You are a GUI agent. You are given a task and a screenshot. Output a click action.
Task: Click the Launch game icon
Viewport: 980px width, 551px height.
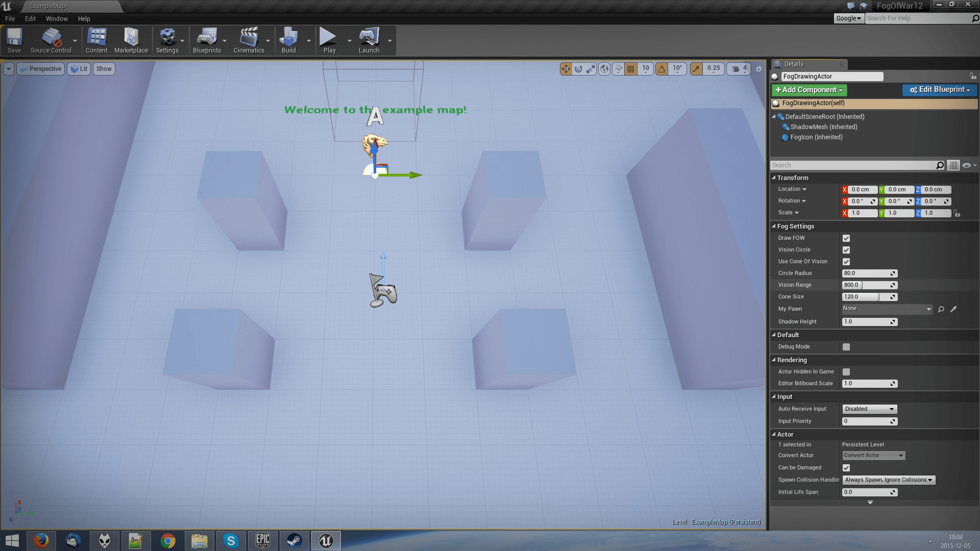tap(368, 38)
